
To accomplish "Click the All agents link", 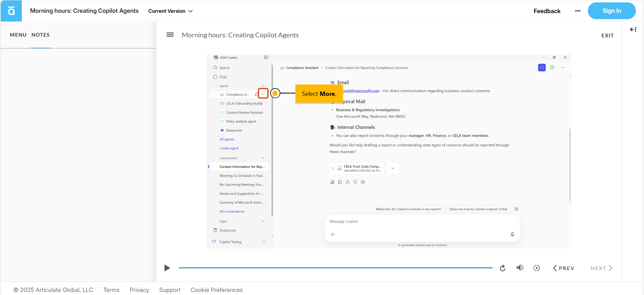I will point(227,139).
